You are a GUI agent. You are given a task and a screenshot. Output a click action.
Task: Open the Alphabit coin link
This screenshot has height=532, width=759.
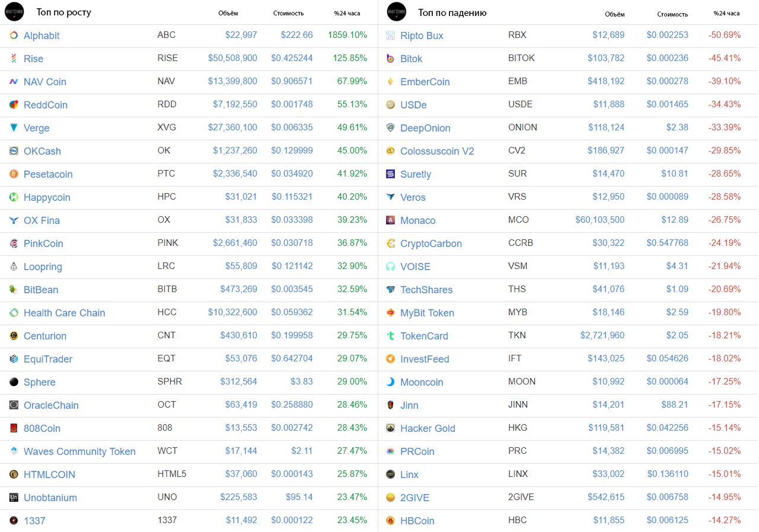[42, 36]
